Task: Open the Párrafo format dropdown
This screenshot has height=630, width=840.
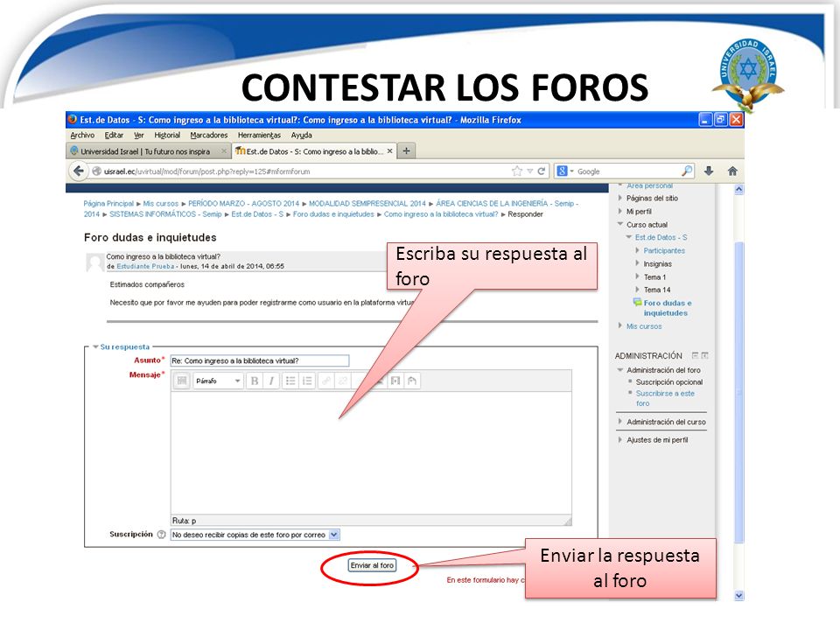Action: coord(218,381)
